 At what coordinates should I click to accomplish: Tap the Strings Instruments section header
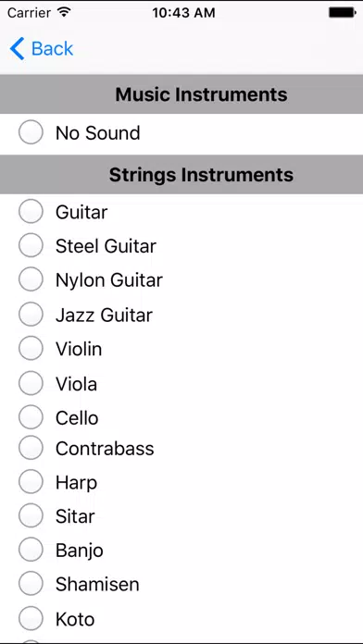pyautogui.click(x=181, y=175)
